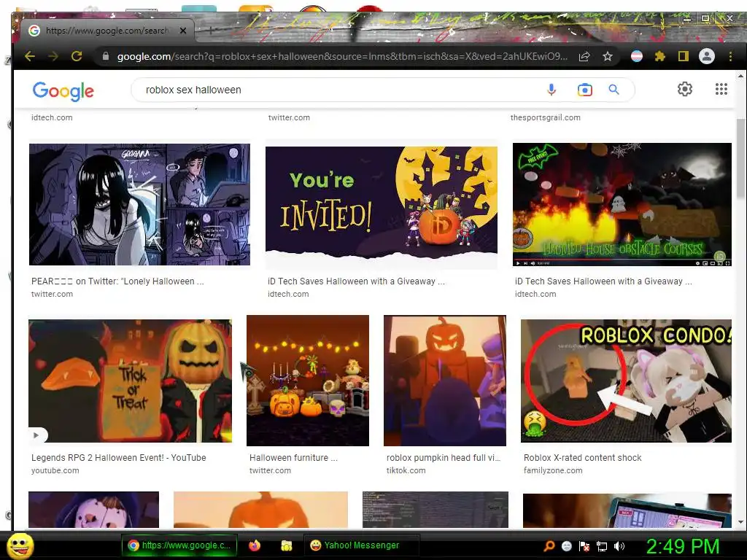Click 'roblox pumpkin head full vi...' title

tap(444, 458)
